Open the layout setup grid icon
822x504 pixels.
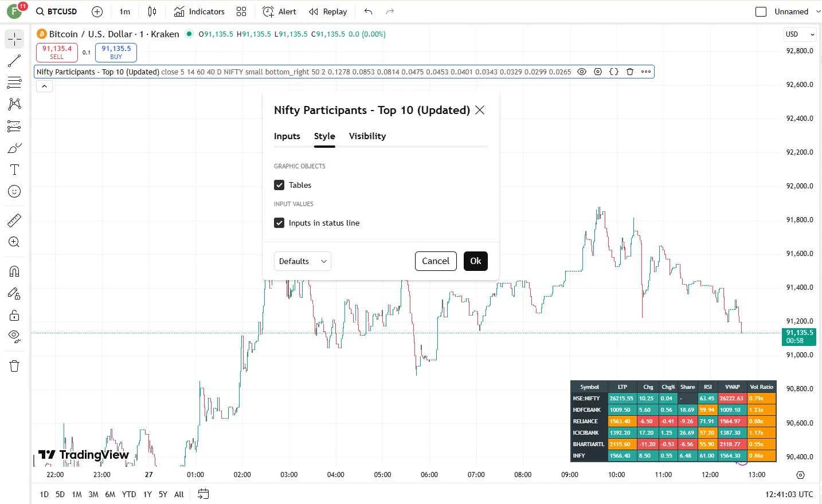click(241, 11)
